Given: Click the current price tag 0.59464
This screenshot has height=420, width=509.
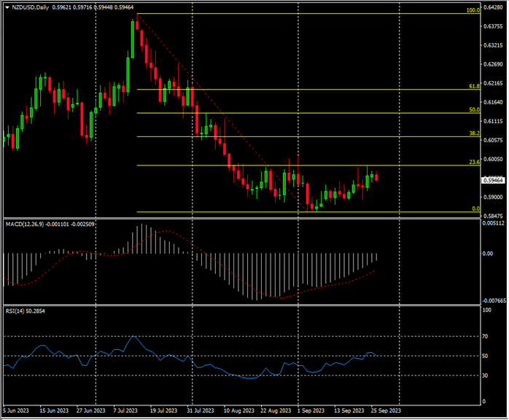Looking at the screenshot, I should click(494, 179).
